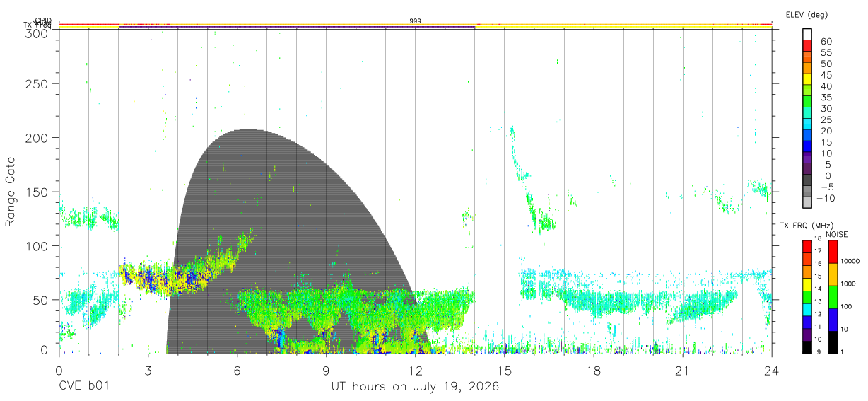Click the '10000' tick on NOISE scale
The height and width of the screenshot is (401, 868).
click(849, 261)
